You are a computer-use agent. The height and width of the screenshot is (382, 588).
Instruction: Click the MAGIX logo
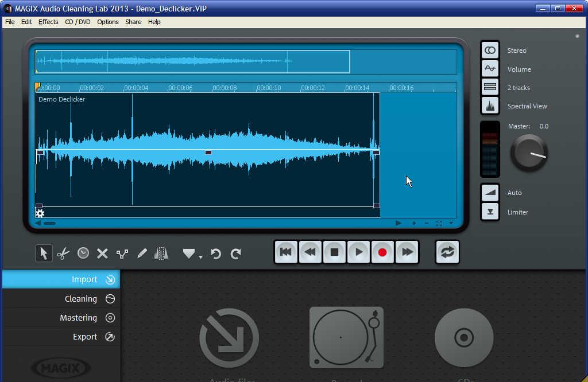tap(60, 368)
